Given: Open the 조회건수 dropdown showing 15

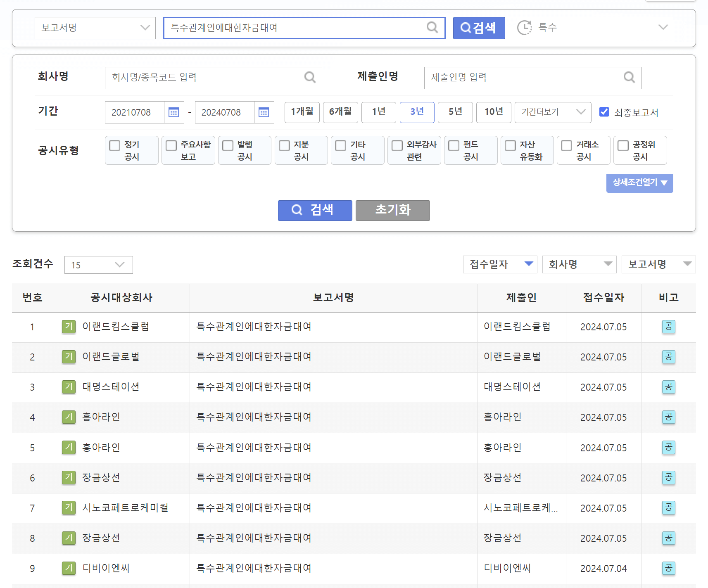Looking at the screenshot, I should (x=98, y=265).
